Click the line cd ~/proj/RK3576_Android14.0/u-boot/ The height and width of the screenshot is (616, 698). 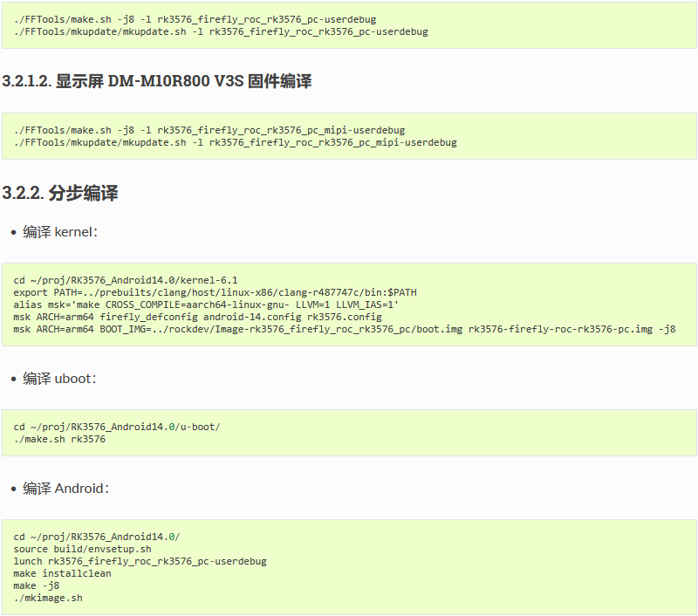117,427
